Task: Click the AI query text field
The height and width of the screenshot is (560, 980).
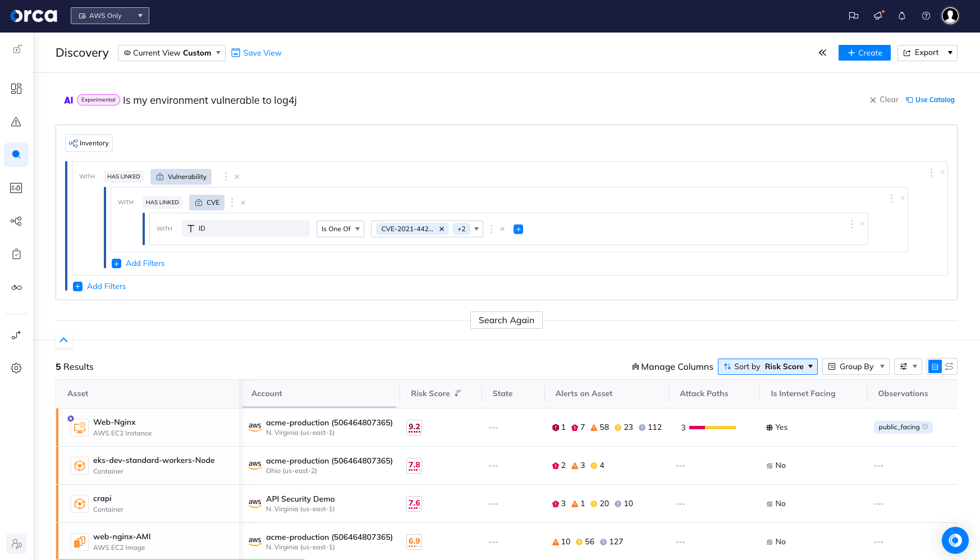Action: [x=210, y=100]
